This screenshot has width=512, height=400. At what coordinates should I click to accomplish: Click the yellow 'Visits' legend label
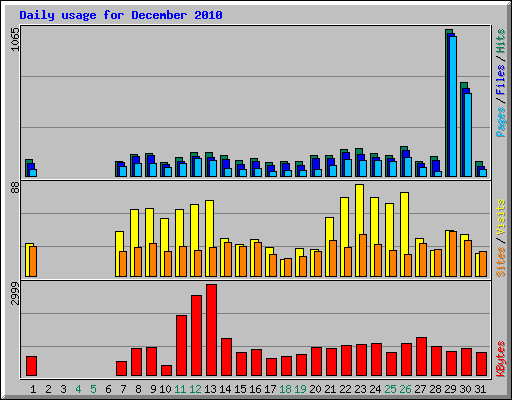[501, 218]
